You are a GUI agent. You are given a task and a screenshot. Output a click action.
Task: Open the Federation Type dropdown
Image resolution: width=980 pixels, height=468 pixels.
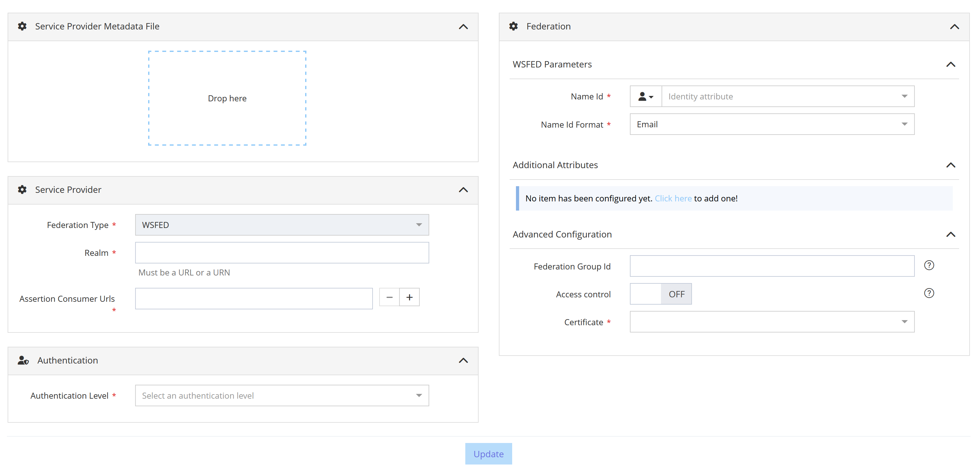pyautogui.click(x=282, y=225)
